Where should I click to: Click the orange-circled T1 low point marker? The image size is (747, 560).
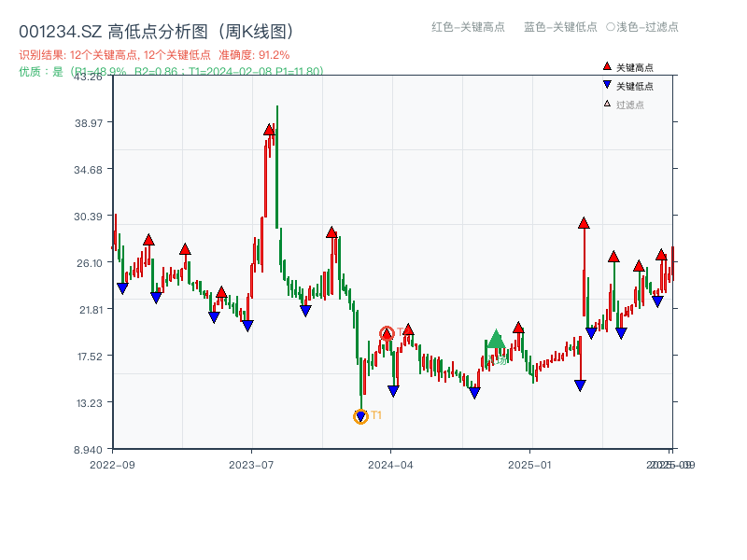click(x=359, y=415)
